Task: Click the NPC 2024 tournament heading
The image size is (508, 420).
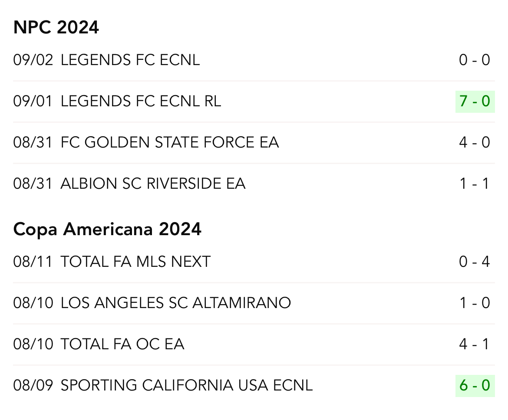Action: (56, 28)
